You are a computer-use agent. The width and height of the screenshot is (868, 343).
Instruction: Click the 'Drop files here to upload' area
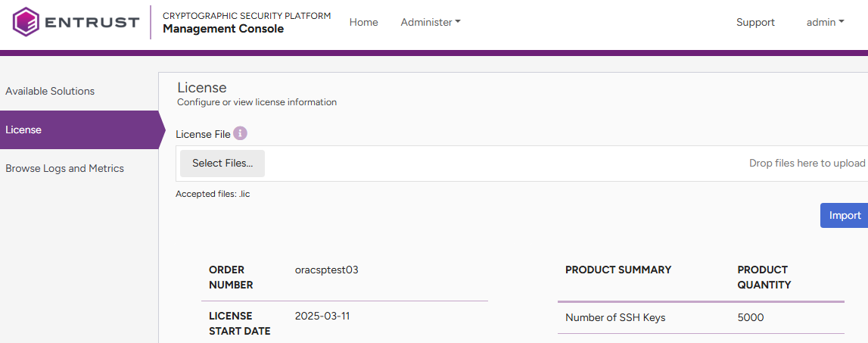click(x=806, y=164)
